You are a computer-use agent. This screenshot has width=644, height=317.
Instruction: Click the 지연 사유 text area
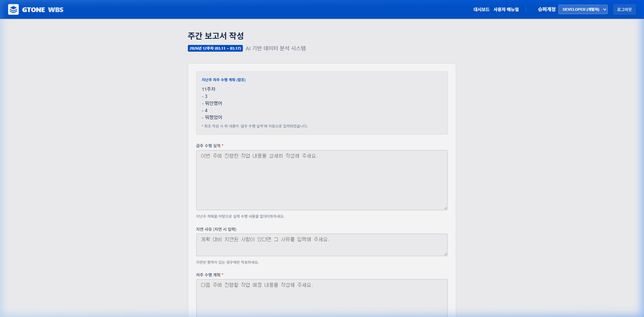[322, 245]
